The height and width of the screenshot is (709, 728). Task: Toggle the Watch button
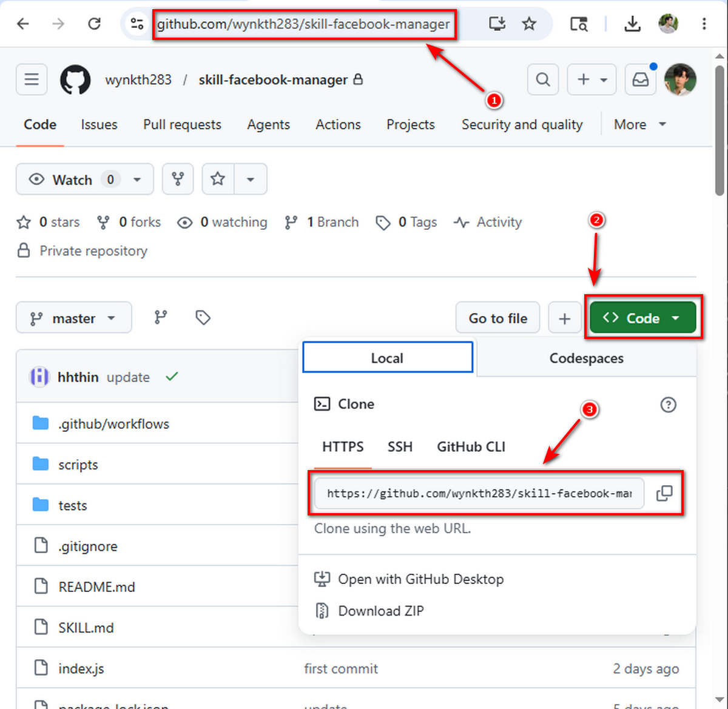(x=72, y=180)
